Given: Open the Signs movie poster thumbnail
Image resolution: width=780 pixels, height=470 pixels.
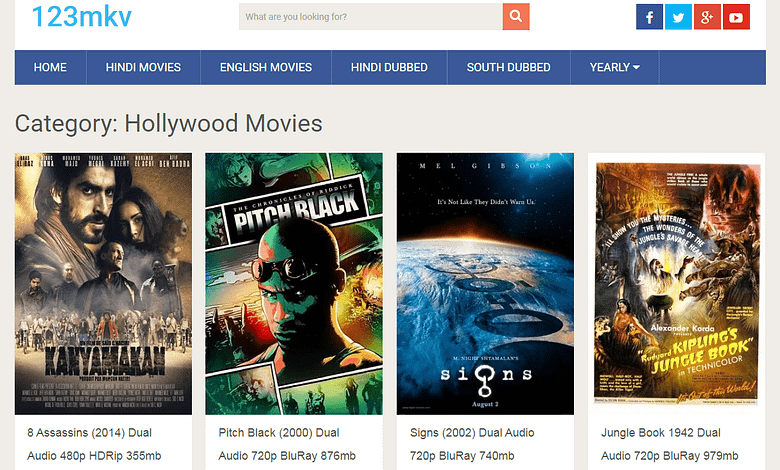Looking at the screenshot, I should (x=485, y=283).
